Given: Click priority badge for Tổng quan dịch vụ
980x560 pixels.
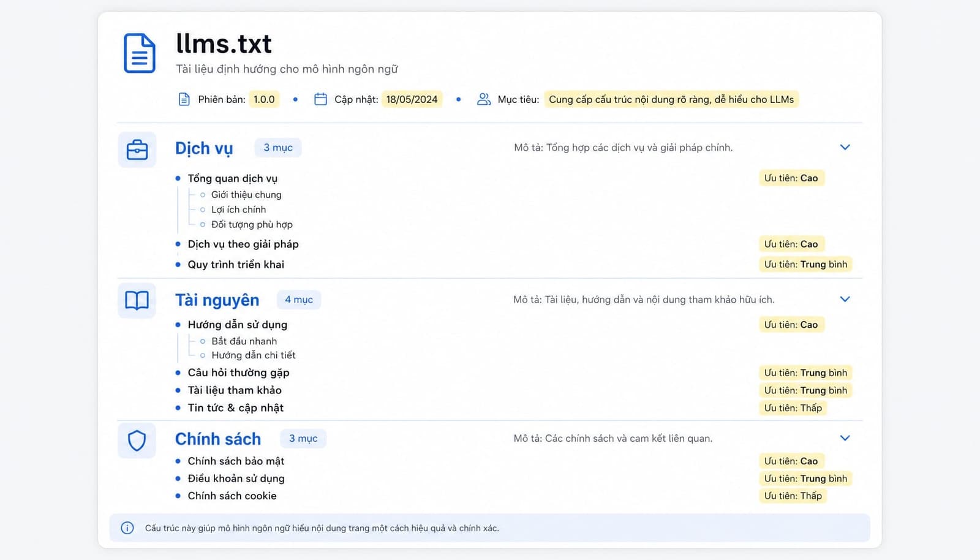Looking at the screenshot, I should [791, 178].
